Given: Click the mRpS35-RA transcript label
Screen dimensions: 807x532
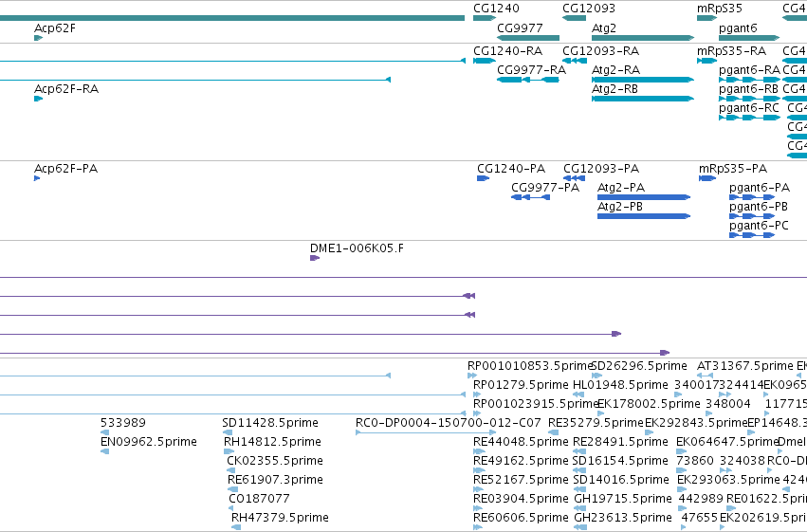Looking at the screenshot, I should tap(731, 51).
